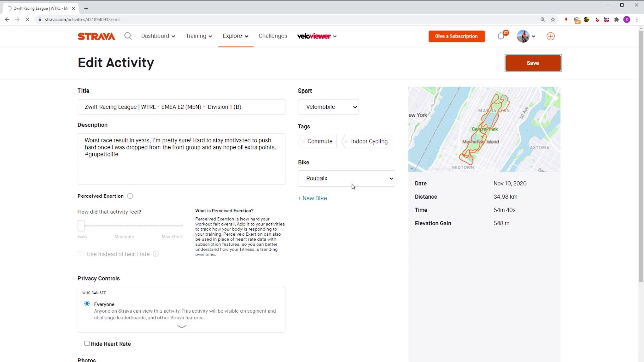Save the activity edits
644x362 pixels.
point(533,63)
